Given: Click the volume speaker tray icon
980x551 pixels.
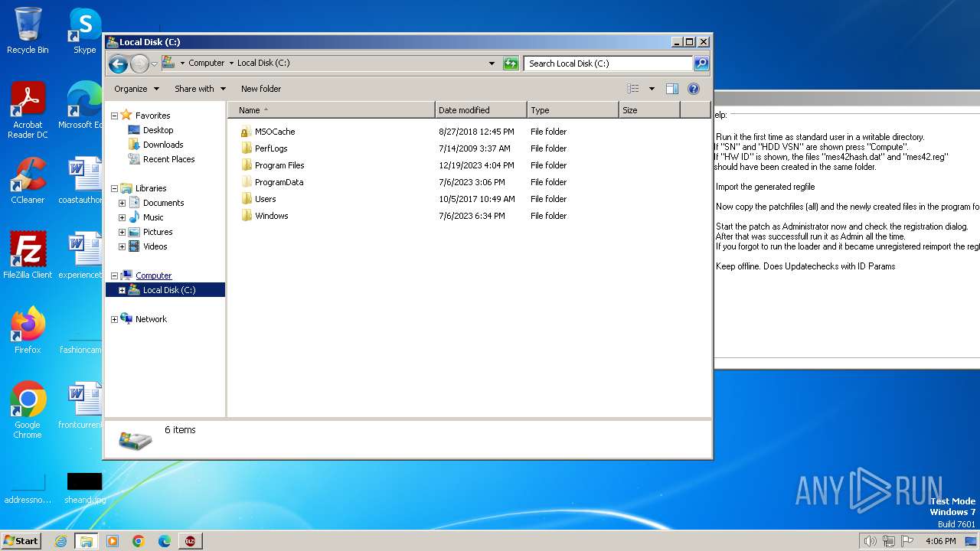Looking at the screenshot, I should point(870,541).
